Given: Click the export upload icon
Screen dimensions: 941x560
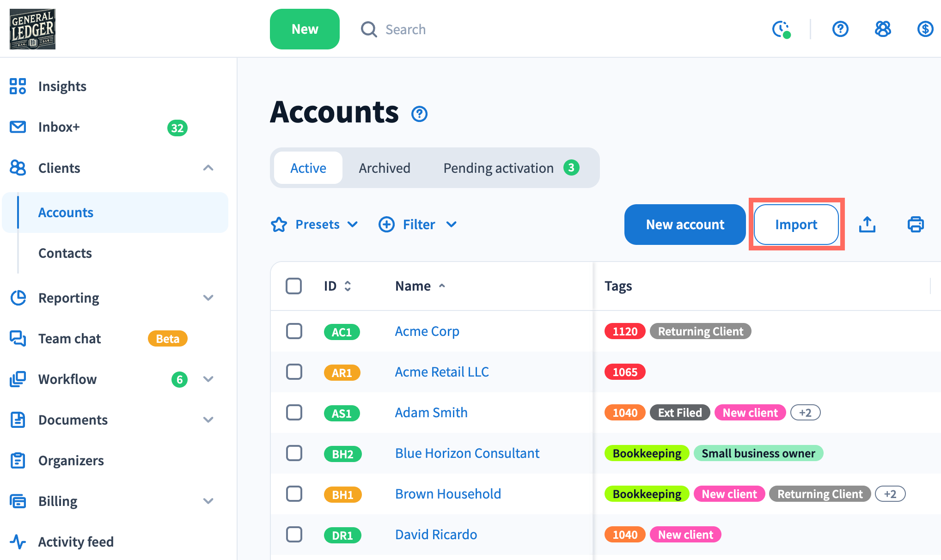Looking at the screenshot, I should click(x=867, y=225).
